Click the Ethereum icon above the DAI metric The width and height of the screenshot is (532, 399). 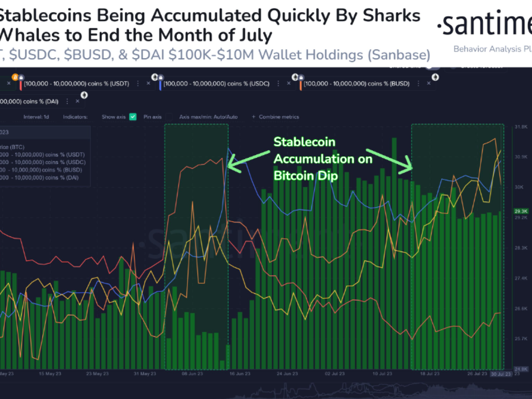pyautogui.click(x=84, y=95)
